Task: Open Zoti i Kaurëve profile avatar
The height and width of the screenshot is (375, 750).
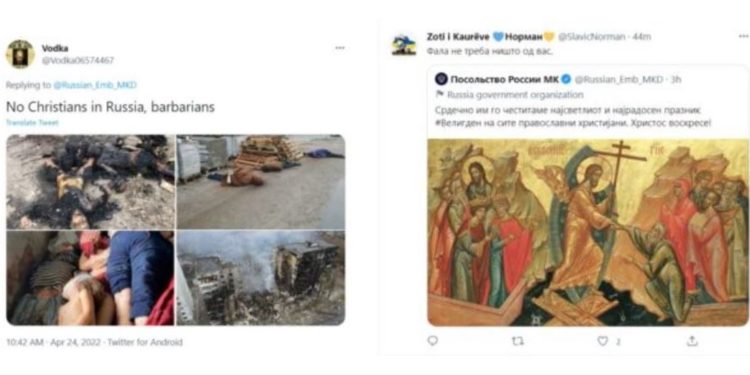Action: [404, 45]
